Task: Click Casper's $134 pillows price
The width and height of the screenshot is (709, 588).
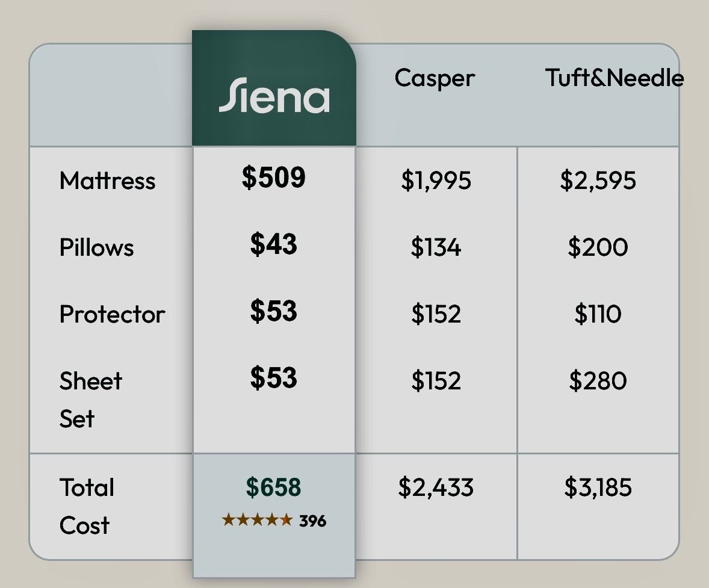Action: pyautogui.click(x=436, y=247)
